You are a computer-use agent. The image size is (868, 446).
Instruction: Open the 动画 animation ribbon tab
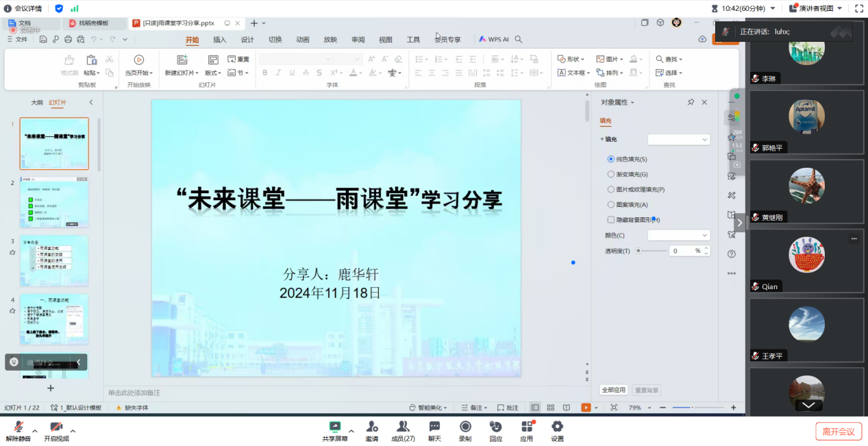pyautogui.click(x=303, y=40)
